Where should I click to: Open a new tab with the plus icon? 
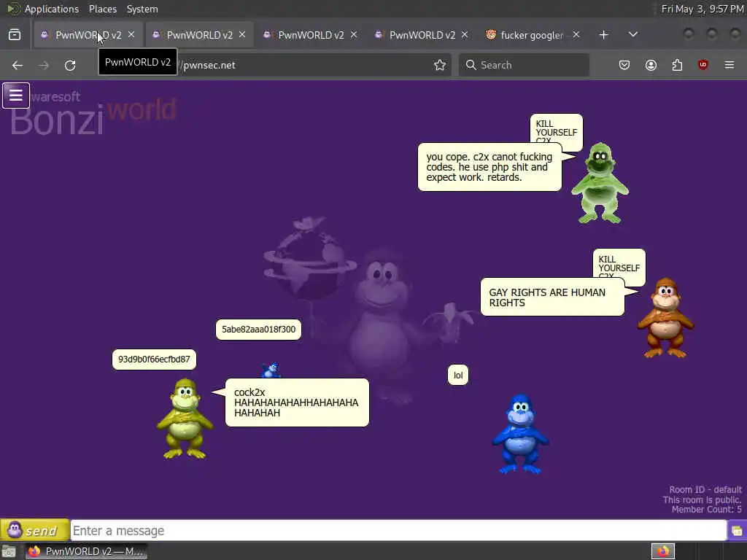point(603,35)
